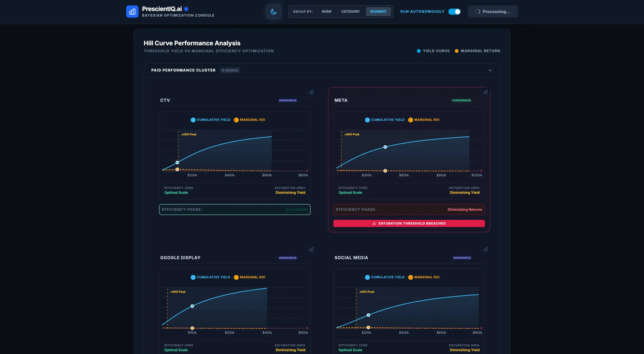The width and height of the screenshot is (644, 354).
Task: Group by None option
Action: point(326,12)
